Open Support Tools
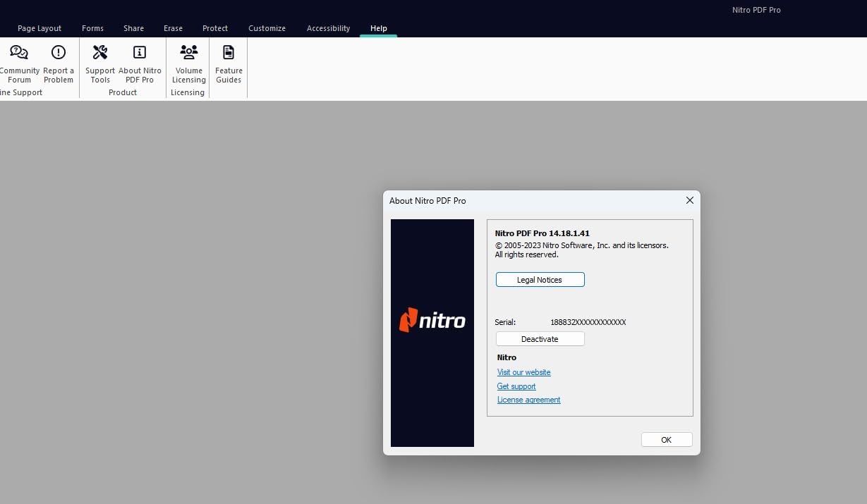Viewport: 867px width, 504px height. (x=99, y=62)
